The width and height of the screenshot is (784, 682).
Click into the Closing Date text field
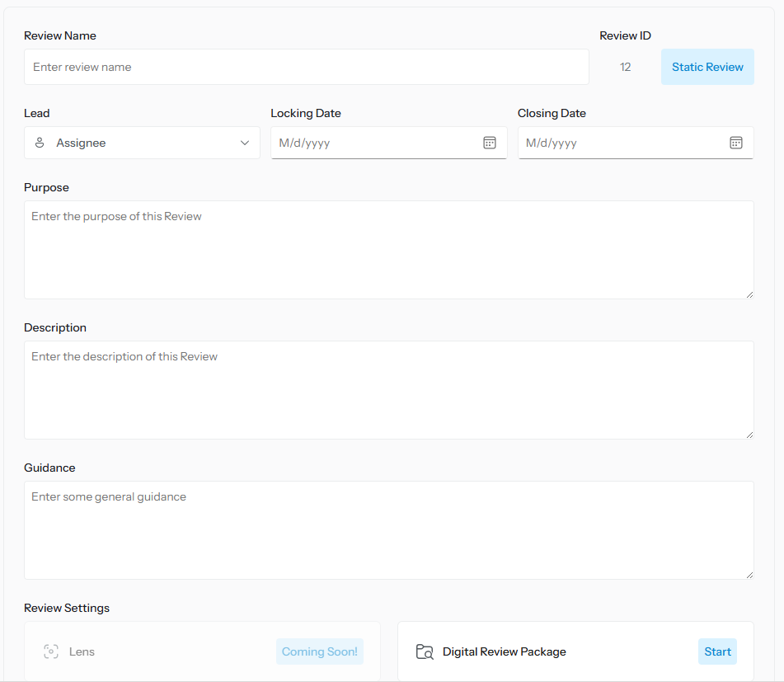tap(622, 143)
